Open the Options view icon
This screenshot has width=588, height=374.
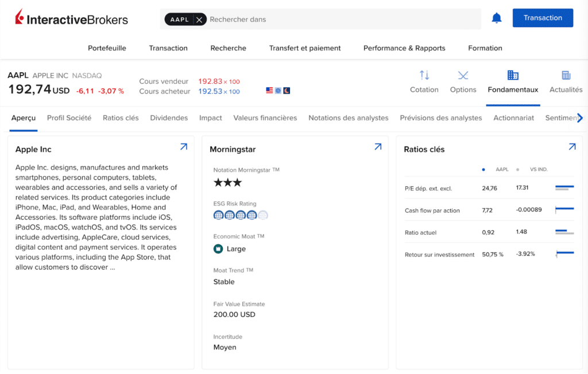click(x=463, y=75)
